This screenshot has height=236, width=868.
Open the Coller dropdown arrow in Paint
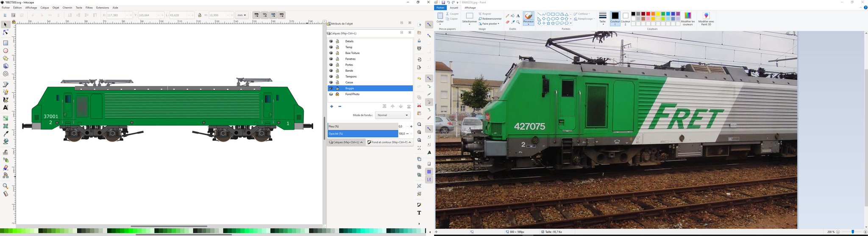tap(440, 24)
